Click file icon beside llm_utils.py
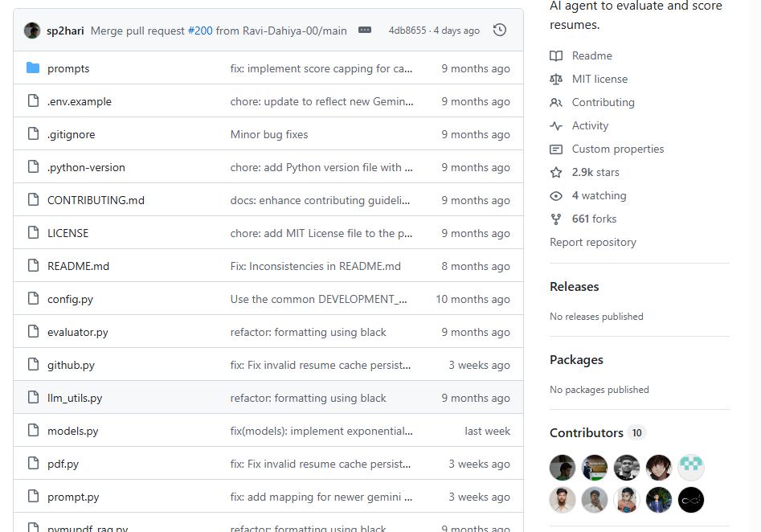The width and height of the screenshot is (761, 532). pos(33,398)
